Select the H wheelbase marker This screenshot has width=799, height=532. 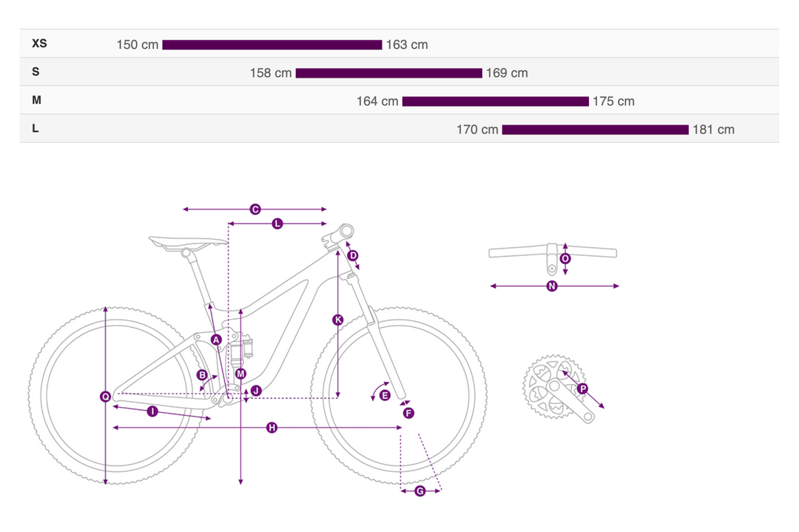pyautogui.click(x=272, y=428)
